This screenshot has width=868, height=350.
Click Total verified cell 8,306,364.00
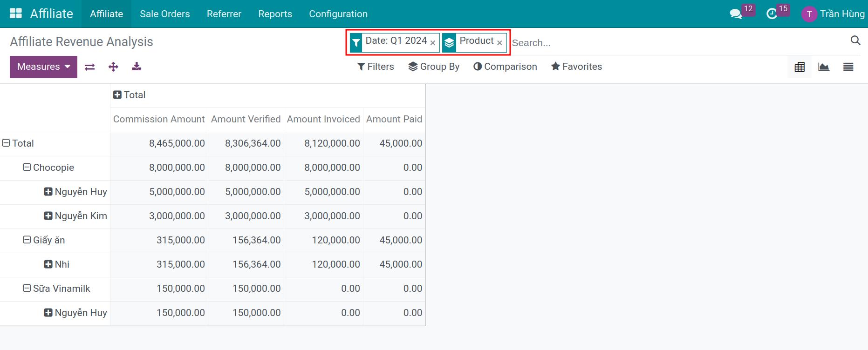pos(246,143)
